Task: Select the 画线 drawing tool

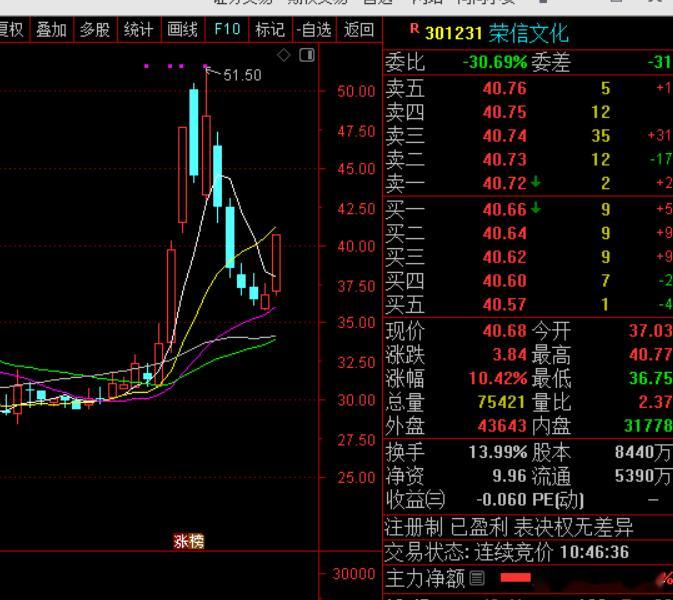Action: pyautogui.click(x=183, y=30)
